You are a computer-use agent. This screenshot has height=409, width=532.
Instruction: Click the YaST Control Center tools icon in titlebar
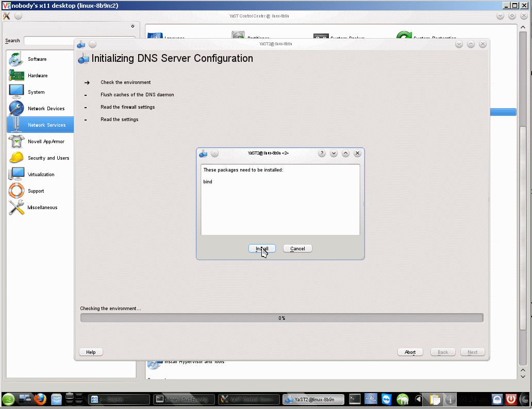7,16
